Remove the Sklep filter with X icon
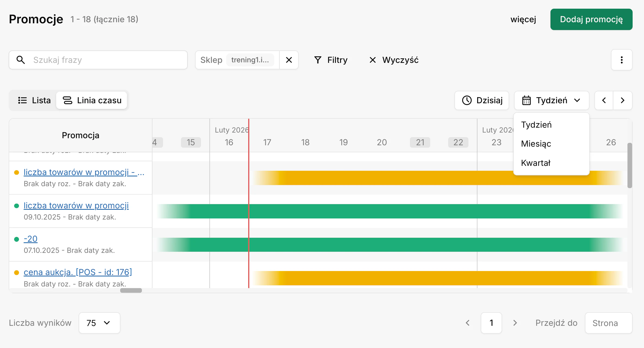 (289, 60)
